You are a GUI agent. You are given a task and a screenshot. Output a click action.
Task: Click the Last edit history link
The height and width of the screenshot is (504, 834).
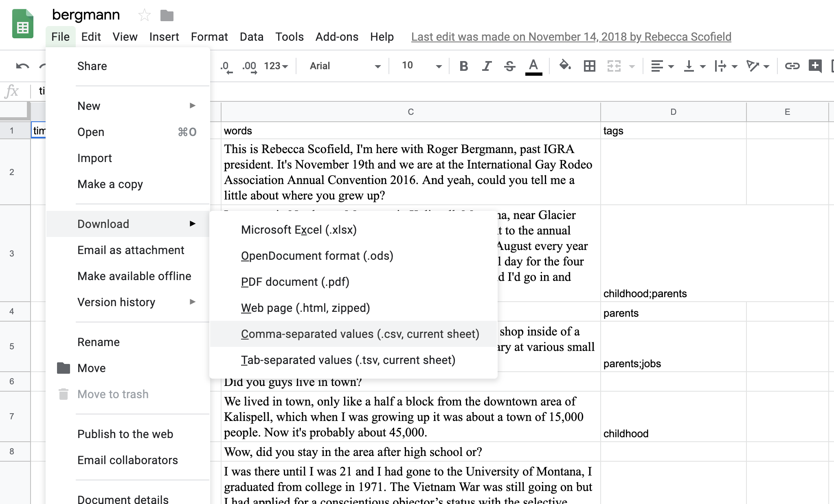[570, 37]
